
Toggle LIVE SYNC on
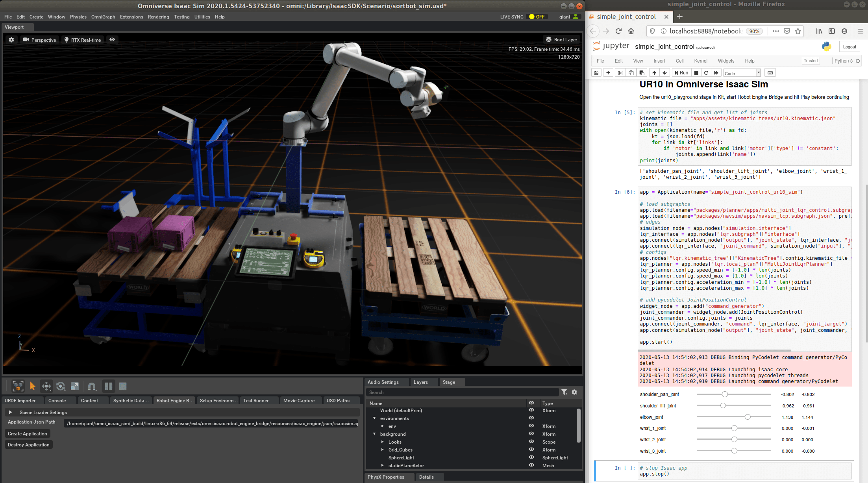537,17
